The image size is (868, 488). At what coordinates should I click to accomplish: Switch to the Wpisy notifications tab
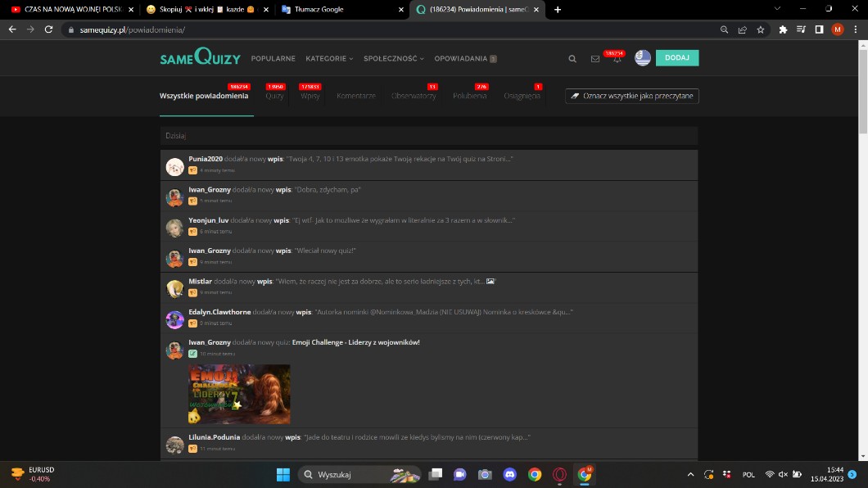point(310,96)
